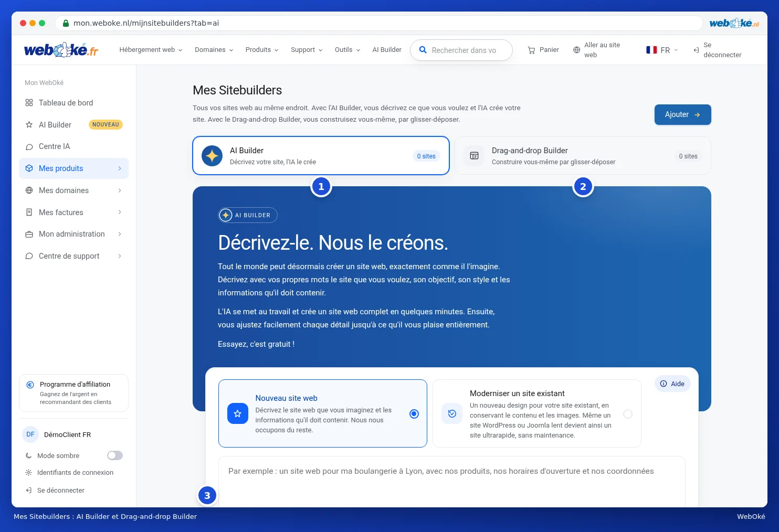Expand the Hébergement web menu
779x532 pixels.
[151, 50]
